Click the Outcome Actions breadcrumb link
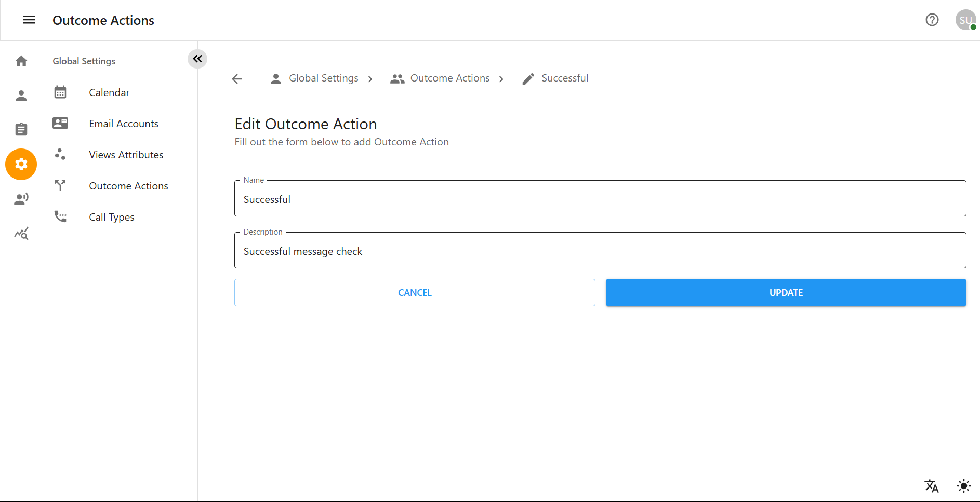The width and height of the screenshot is (980, 502). (x=449, y=78)
